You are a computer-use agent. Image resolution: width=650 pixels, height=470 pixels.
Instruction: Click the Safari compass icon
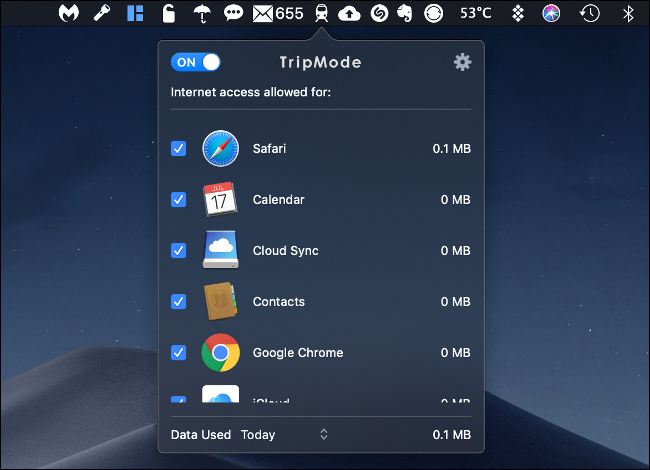point(220,149)
